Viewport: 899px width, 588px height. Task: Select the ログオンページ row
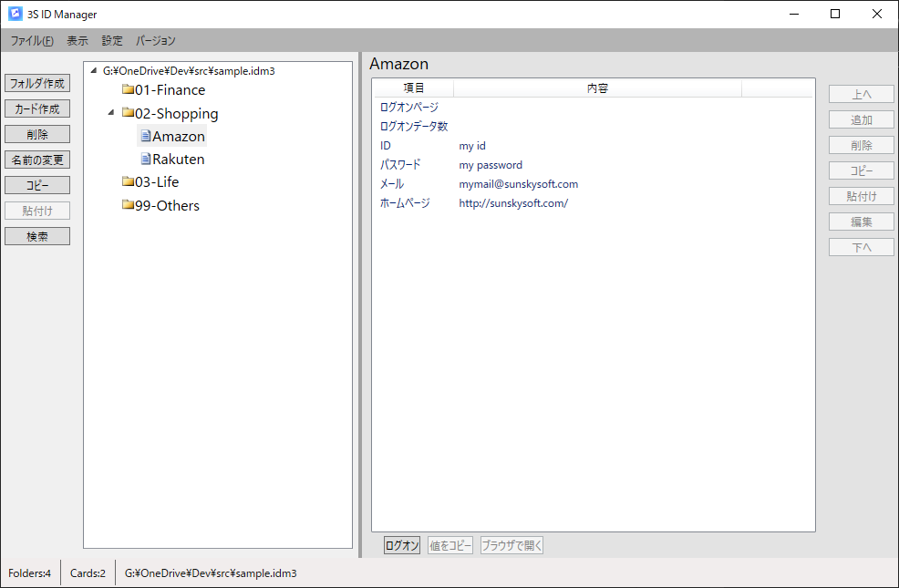click(593, 108)
